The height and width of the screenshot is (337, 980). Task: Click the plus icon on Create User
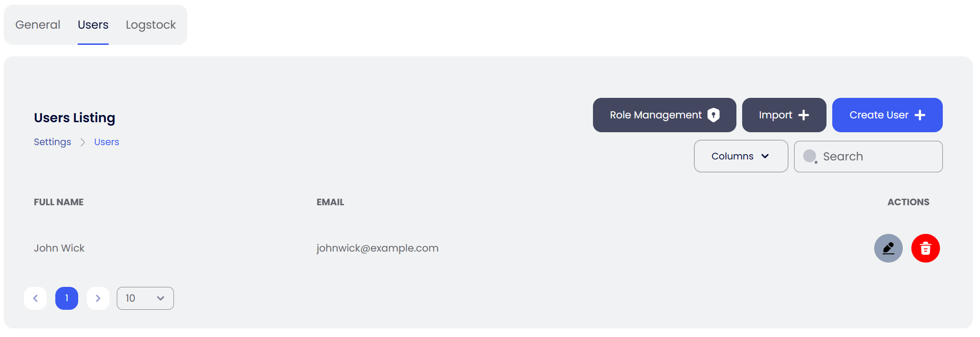coord(920,115)
